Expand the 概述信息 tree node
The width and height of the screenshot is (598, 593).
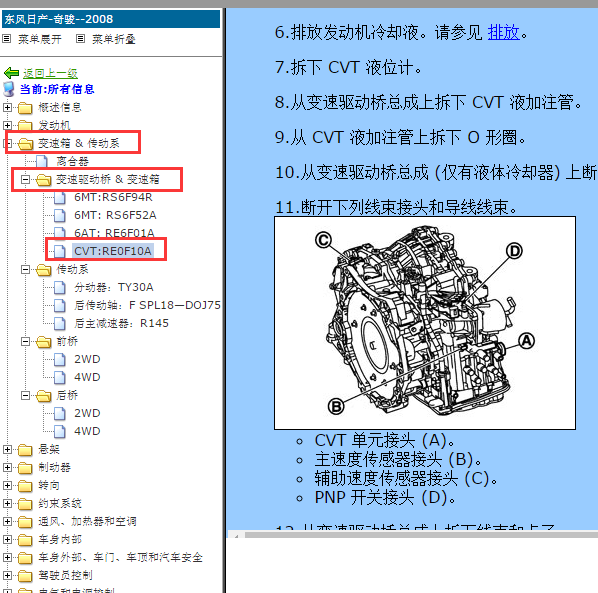(x=7, y=108)
